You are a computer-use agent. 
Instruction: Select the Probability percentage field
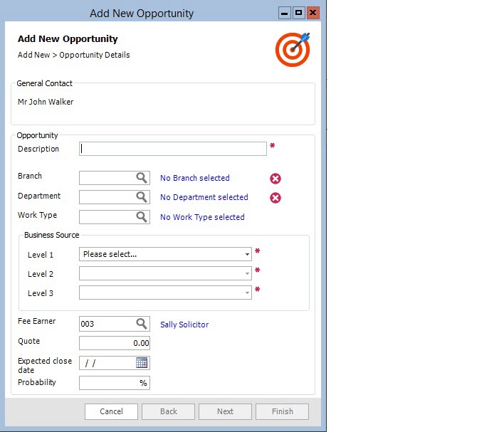(x=110, y=383)
